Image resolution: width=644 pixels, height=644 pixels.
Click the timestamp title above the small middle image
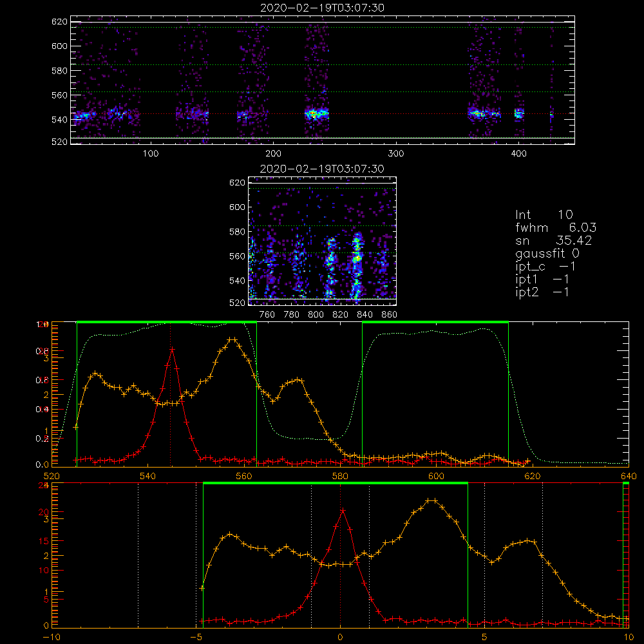pyautogui.click(x=322, y=169)
